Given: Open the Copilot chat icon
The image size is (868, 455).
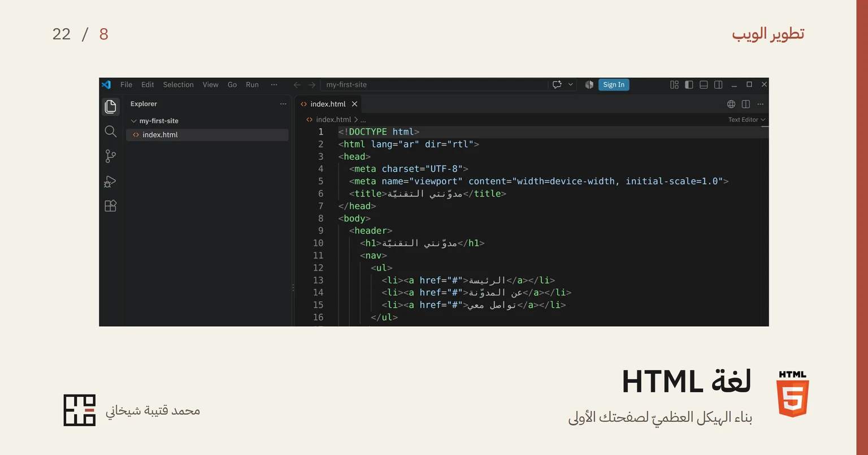Looking at the screenshot, I should pos(557,85).
